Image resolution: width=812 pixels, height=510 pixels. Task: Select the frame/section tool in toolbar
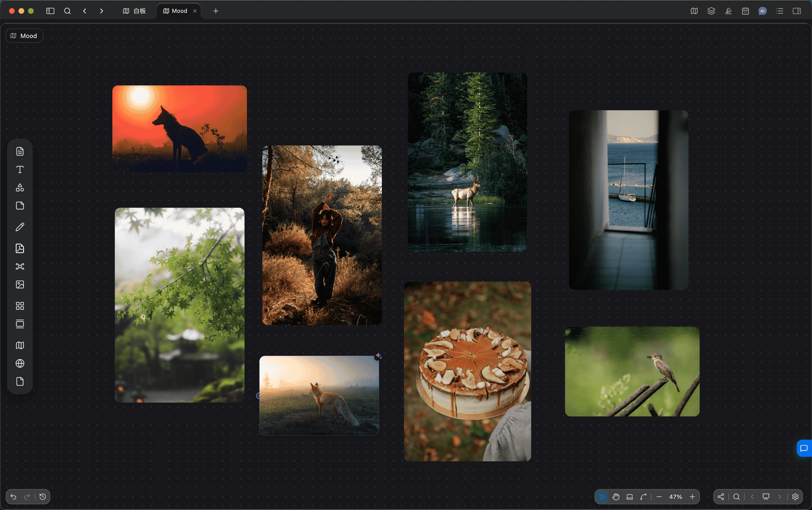[x=20, y=324]
